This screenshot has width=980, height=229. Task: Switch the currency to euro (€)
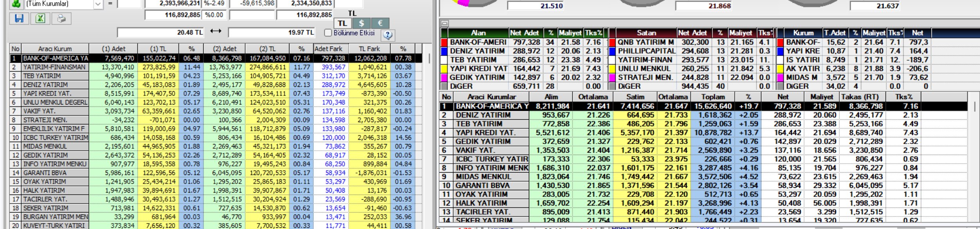tap(380, 23)
